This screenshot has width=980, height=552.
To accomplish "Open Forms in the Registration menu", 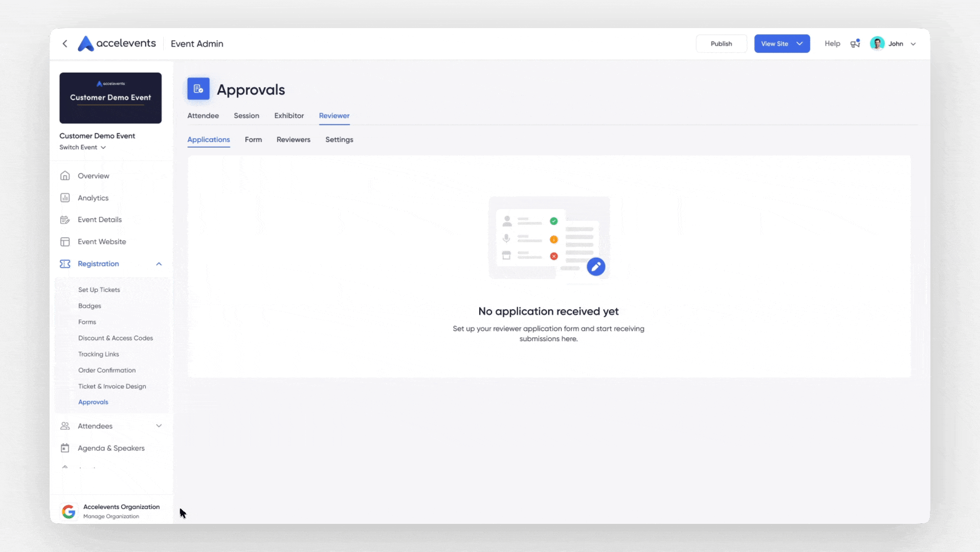I will (87, 322).
